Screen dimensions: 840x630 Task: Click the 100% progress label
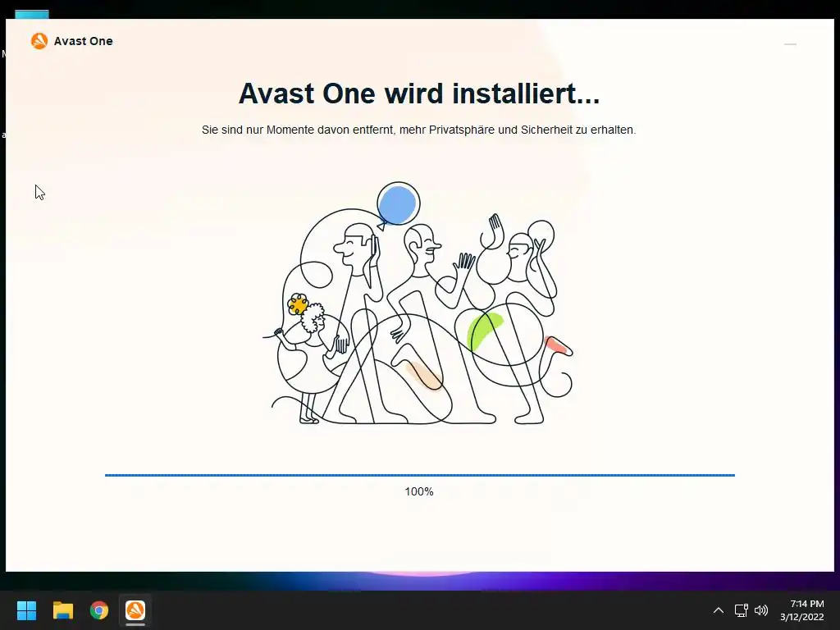(x=419, y=491)
